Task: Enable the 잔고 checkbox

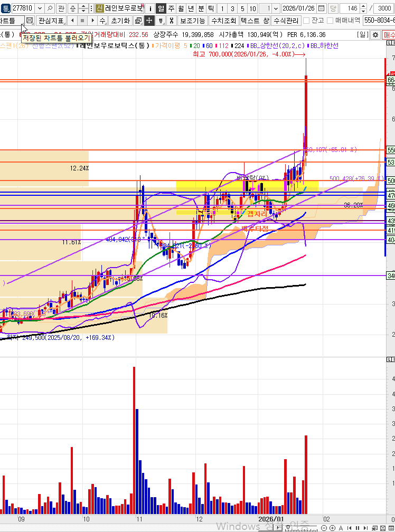Action: coord(306,21)
